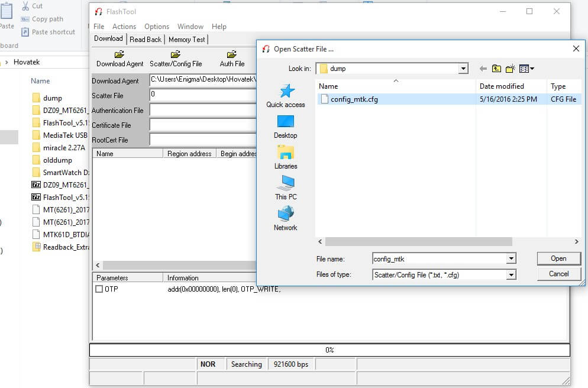Screen dimensions: 588x388
Task: Click the File name text field
Action: tap(439, 258)
